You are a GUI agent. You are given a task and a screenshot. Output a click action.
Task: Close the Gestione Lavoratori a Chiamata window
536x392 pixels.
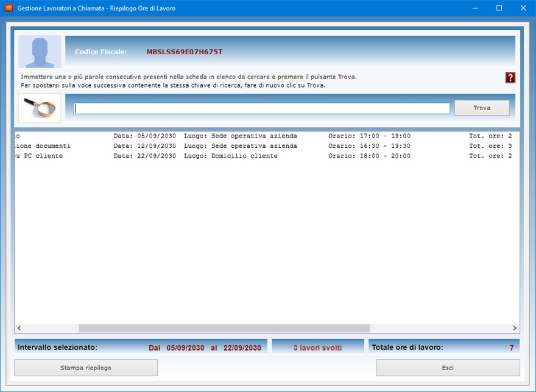tap(523, 9)
